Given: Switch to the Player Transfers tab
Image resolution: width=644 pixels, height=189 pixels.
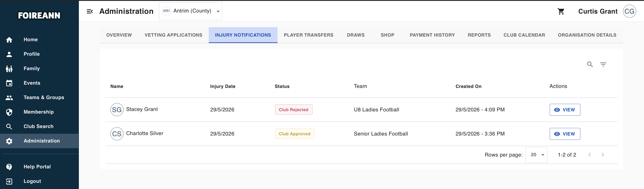Looking at the screenshot, I should click(x=308, y=35).
